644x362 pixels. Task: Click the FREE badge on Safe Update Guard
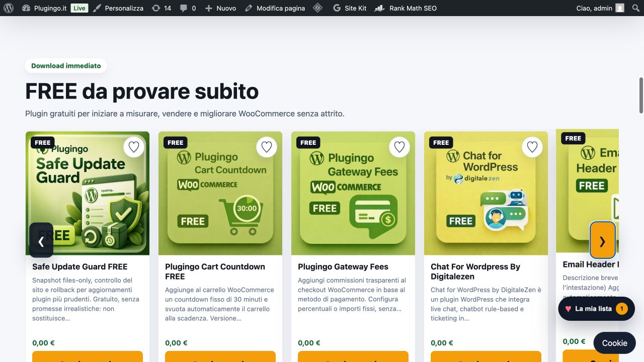(x=43, y=142)
